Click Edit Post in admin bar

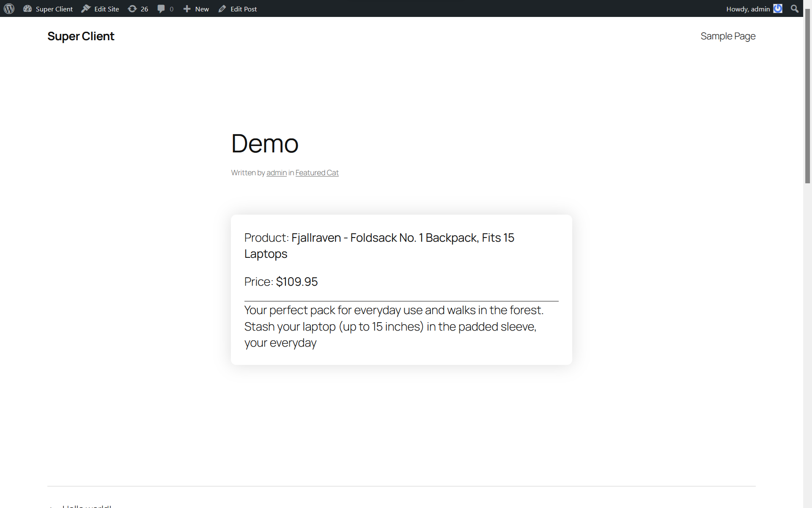pyautogui.click(x=243, y=9)
